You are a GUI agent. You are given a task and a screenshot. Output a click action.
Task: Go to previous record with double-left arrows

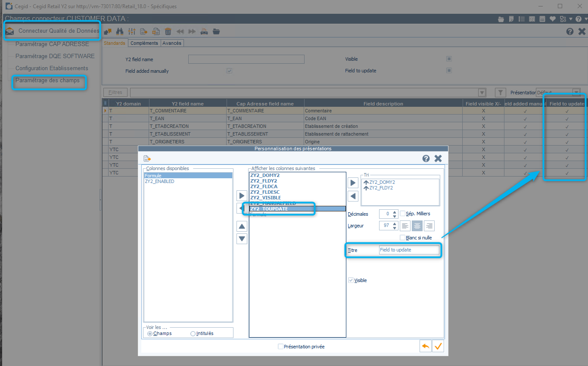[180, 31]
